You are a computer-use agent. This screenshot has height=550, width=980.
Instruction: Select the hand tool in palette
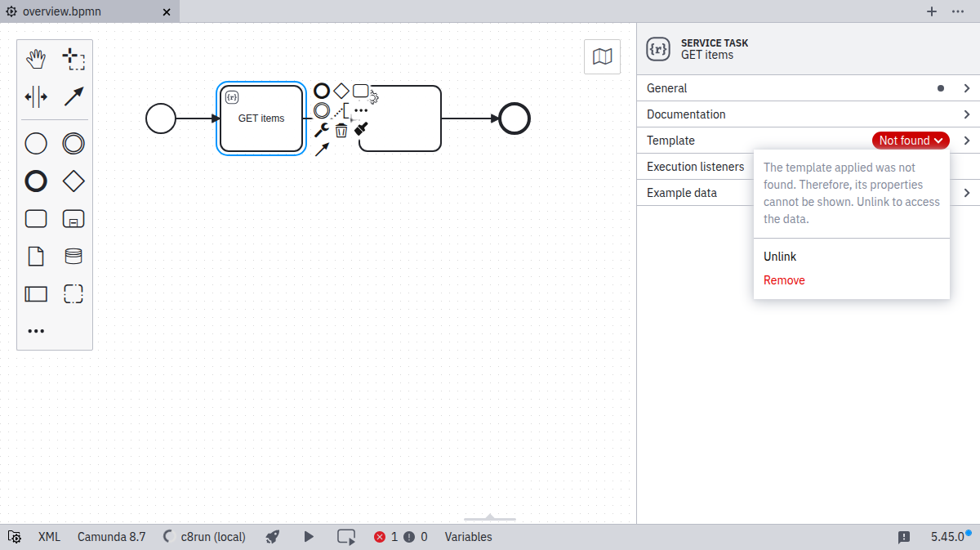pyautogui.click(x=36, y=59)
